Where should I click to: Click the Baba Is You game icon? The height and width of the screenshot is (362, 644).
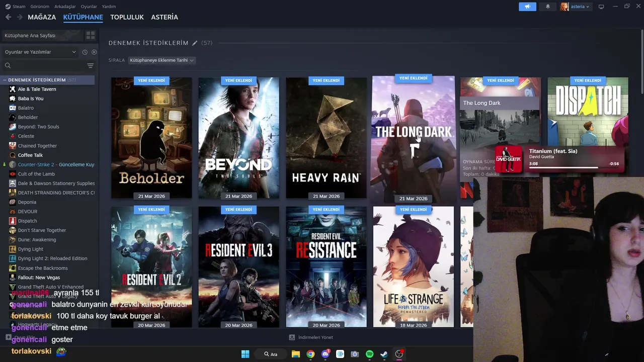(x=13, y=99)
